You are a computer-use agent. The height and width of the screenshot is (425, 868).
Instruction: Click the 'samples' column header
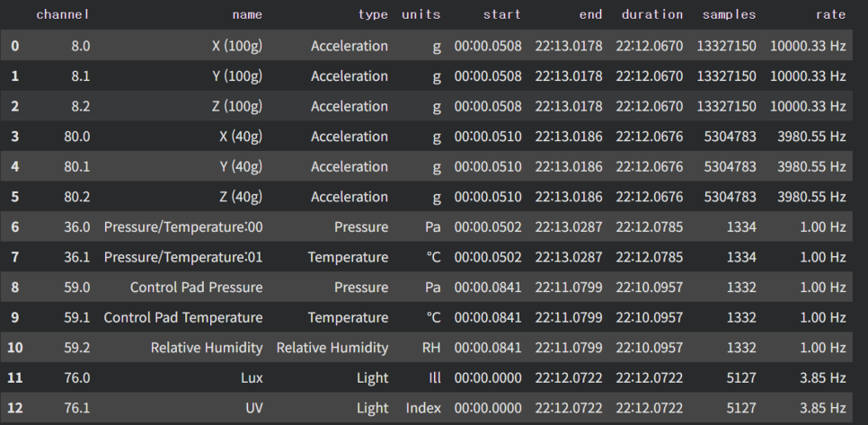click(729, 14)
